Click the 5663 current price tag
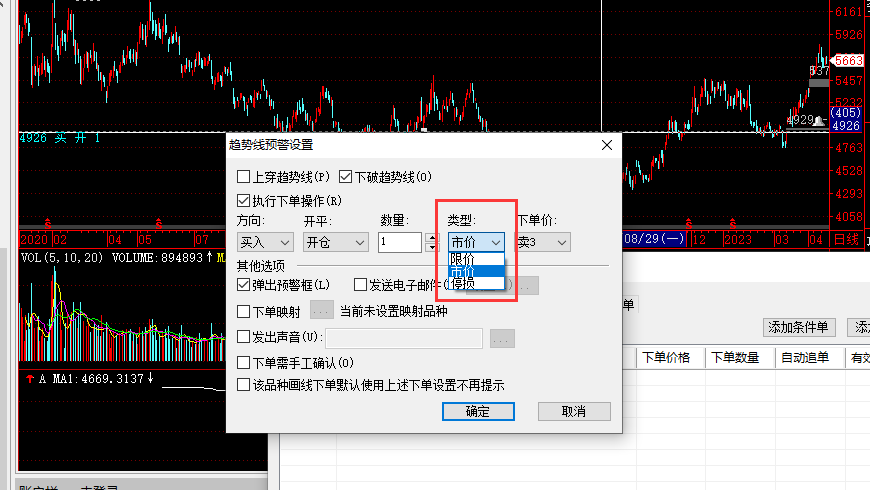 [x=848, y=60]
